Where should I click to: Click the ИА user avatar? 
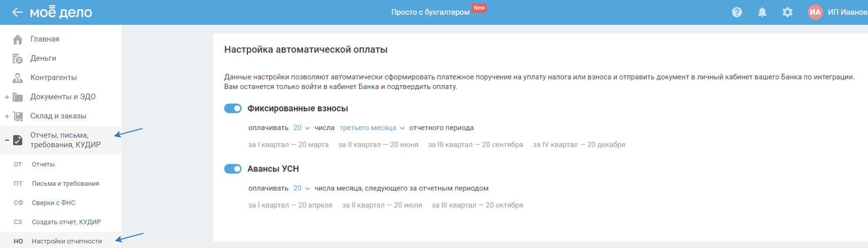coord(815,12)
